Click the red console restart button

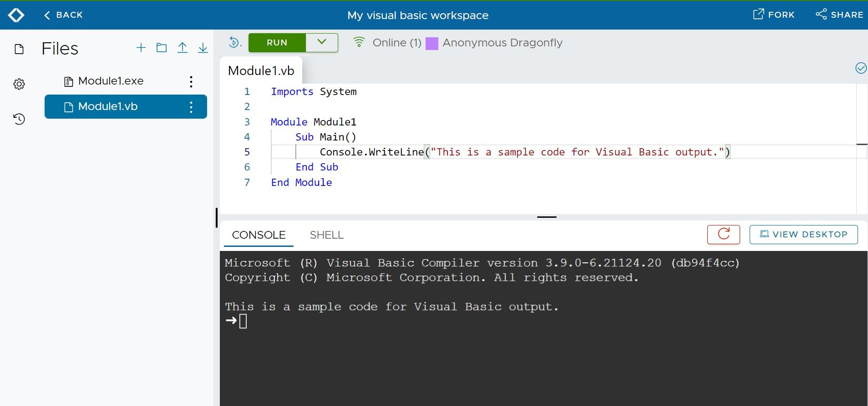pos(723,235)
